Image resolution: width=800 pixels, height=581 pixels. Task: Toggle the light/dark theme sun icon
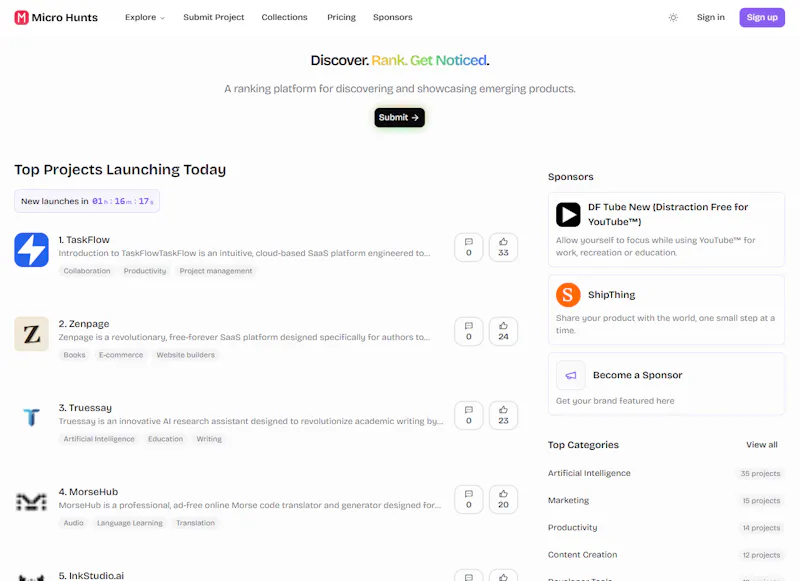click(x=673, y=17)
